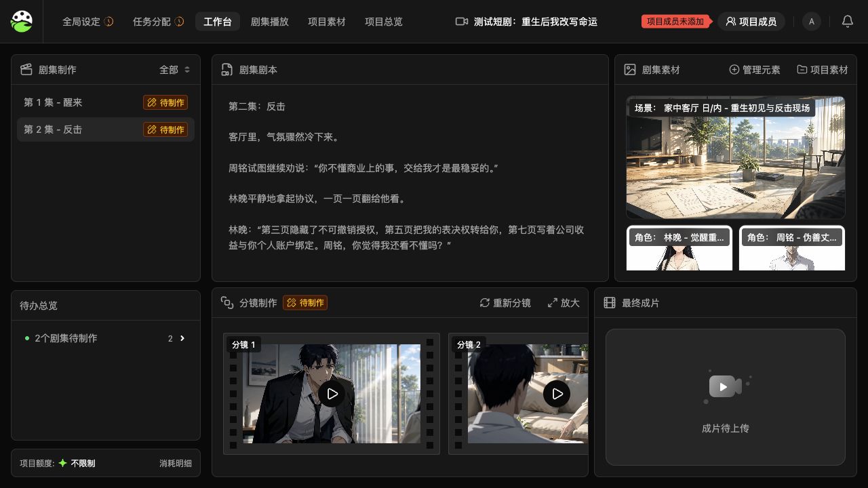Click the 放大 label to enlarge storyboard
Image resolution: width=868 pixels, height=488 pixels.
pyautogui.click(x=570, y=303)
